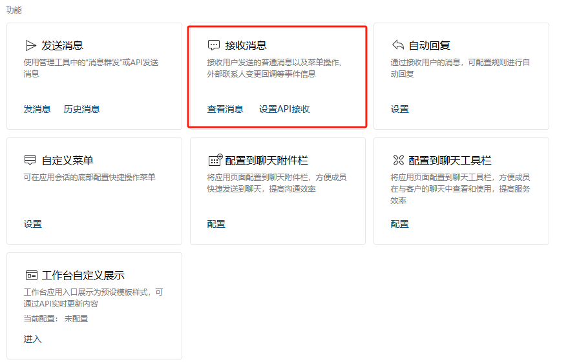
Task: Click 进入 under 工作台自定义展示
Action: pyautogui.click(x=32, y=339)
